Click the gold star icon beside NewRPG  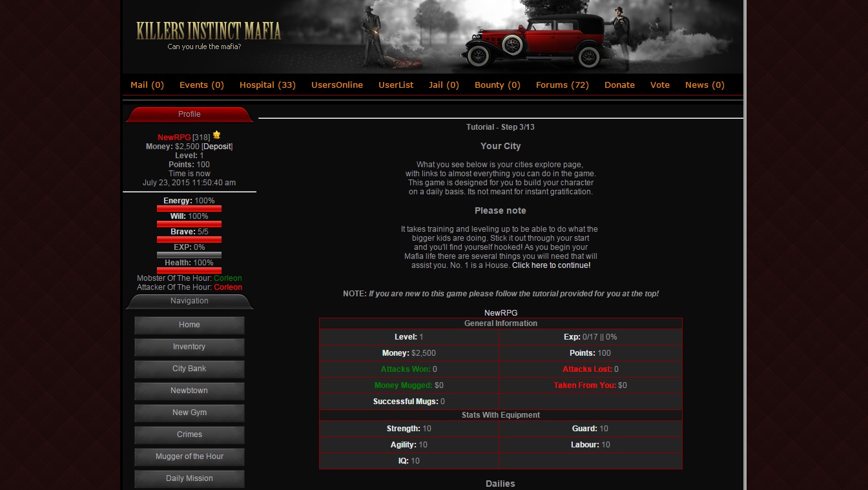click(217, 135)
